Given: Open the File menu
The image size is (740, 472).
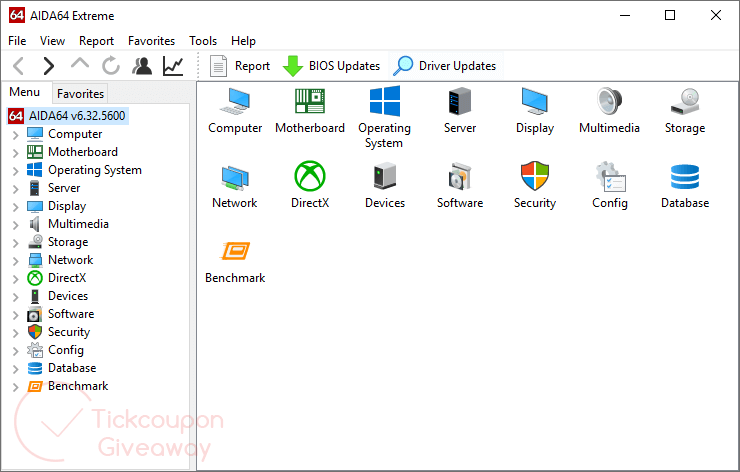Looking at the screenshot, I should pos(17,41).
